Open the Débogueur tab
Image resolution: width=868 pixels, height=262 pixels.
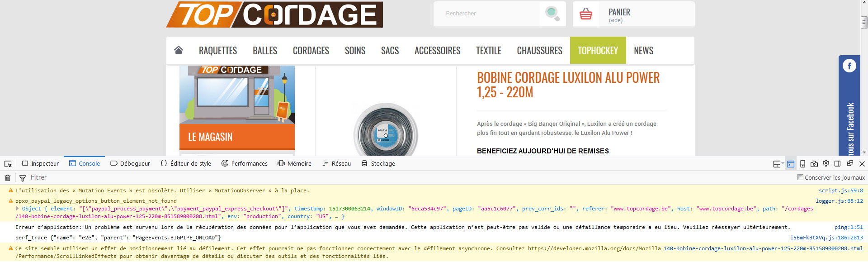pos(130,163)
